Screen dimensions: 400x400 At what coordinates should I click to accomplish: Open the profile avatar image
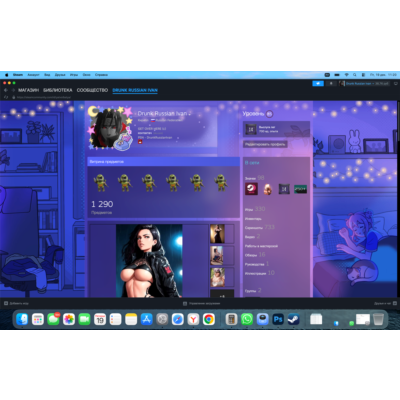107,128
